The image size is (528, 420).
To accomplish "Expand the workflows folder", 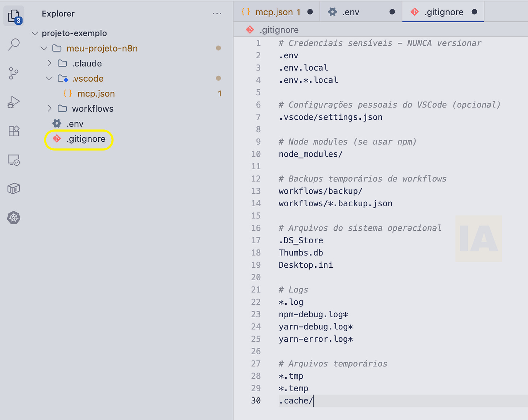I will click(49, 108).
